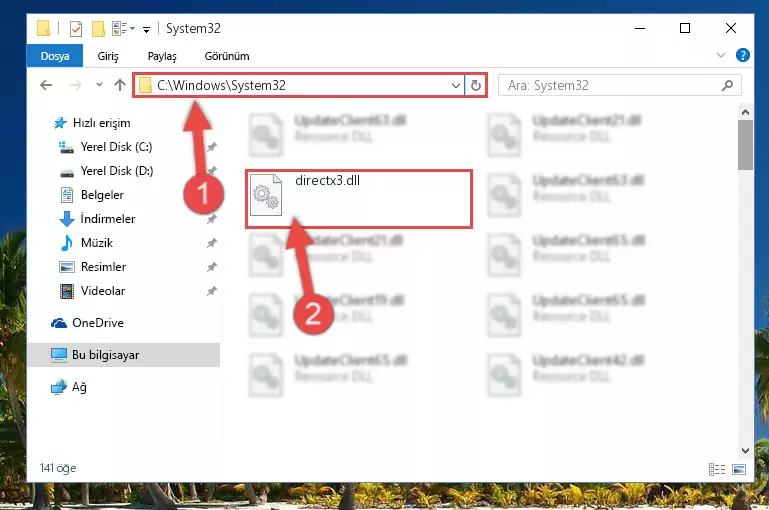Maximize the System32 window
Screen dimensions: 769x510
(x=685, y=28)
